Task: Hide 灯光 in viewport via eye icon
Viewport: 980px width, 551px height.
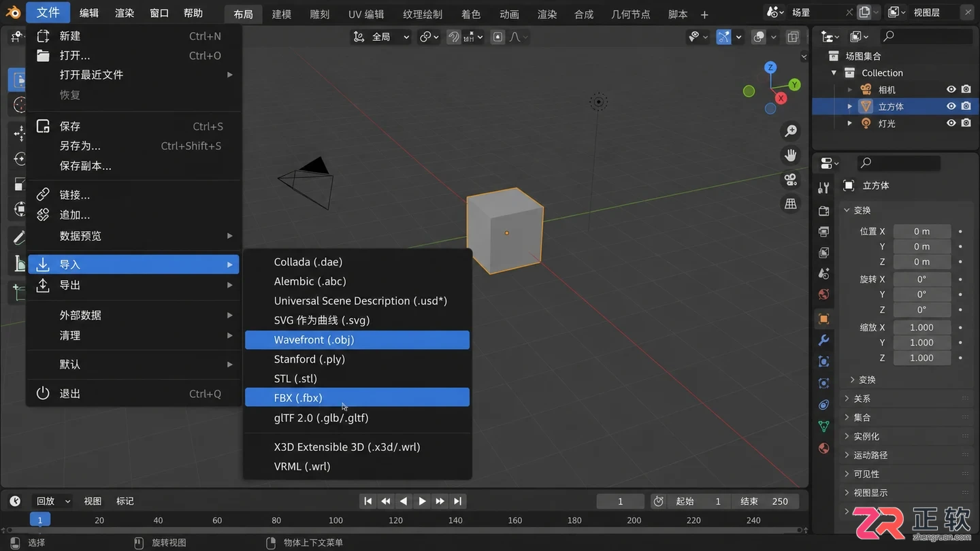Action: (951, 123)
